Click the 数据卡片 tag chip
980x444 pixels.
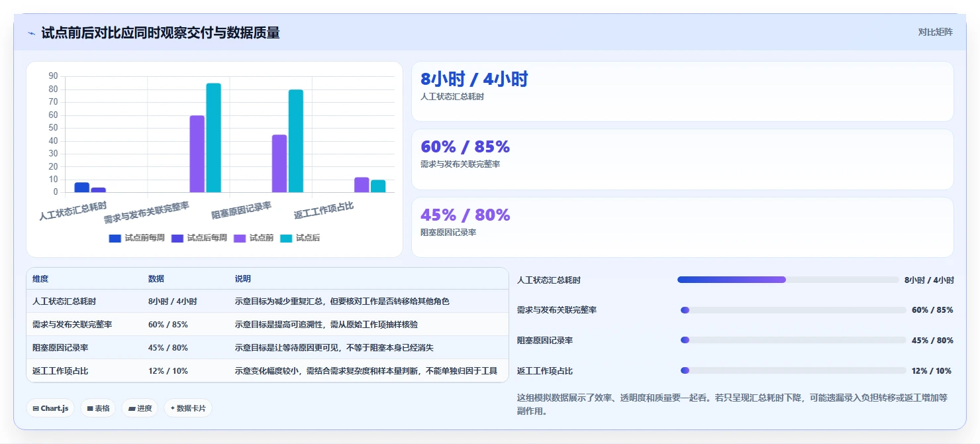(x=188, y=408)
